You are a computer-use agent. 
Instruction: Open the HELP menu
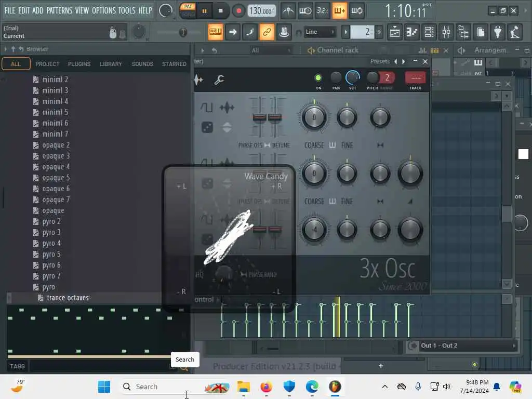[x=145, y=10]
